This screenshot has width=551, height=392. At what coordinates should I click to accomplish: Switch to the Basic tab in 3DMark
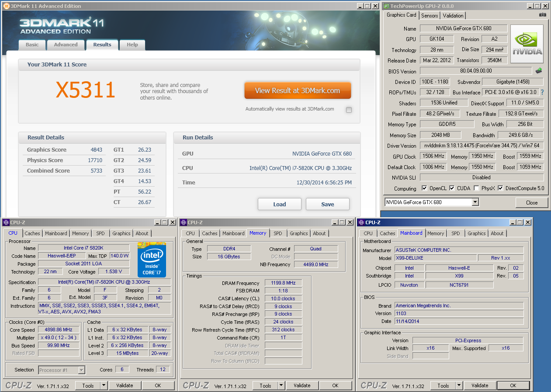(32, 45)
